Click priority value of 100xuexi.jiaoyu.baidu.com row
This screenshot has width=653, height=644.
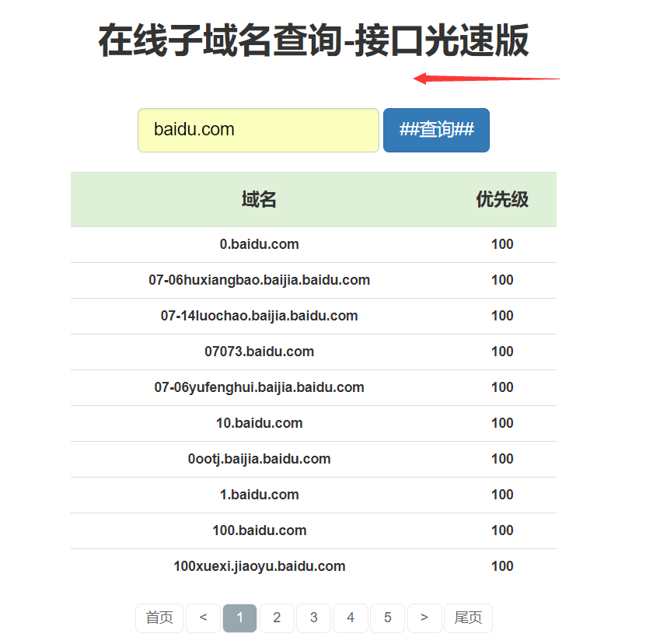pos(502,566)
